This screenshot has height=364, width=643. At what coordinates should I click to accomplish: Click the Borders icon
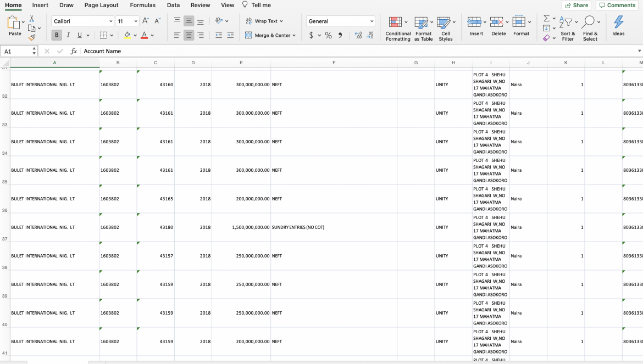pyautogui.click(x=103, y=35)
